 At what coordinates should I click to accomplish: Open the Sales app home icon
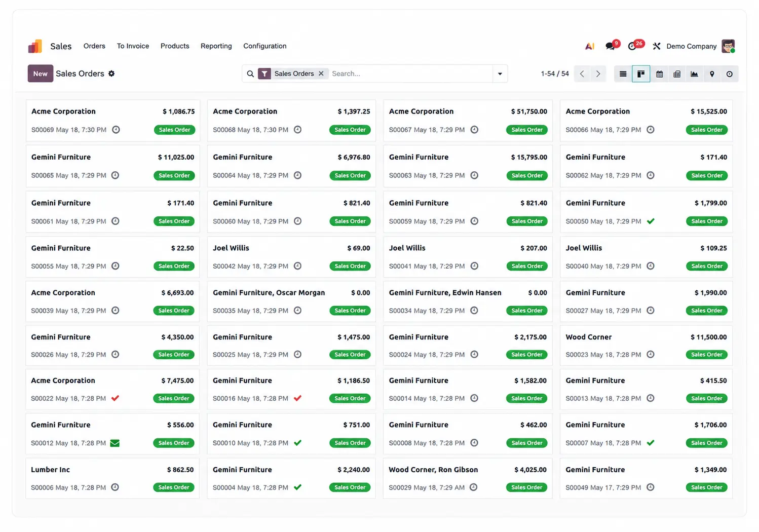point(35,46)
